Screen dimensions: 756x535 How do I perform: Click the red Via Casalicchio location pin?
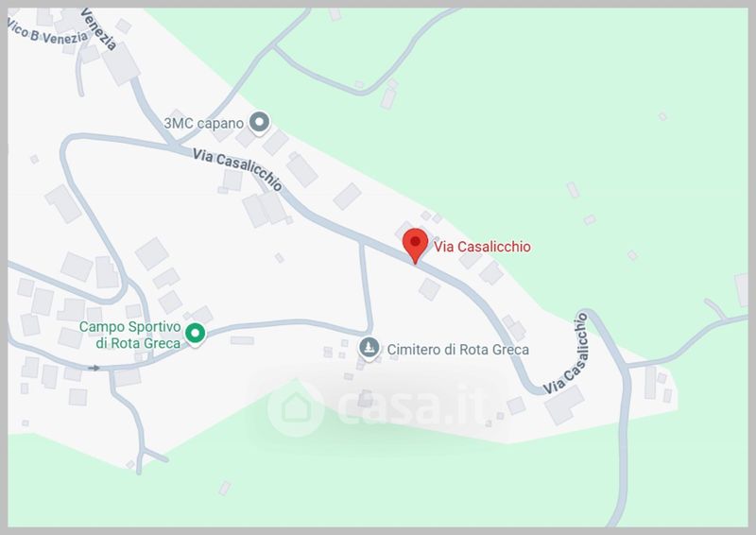click(415, 246)
